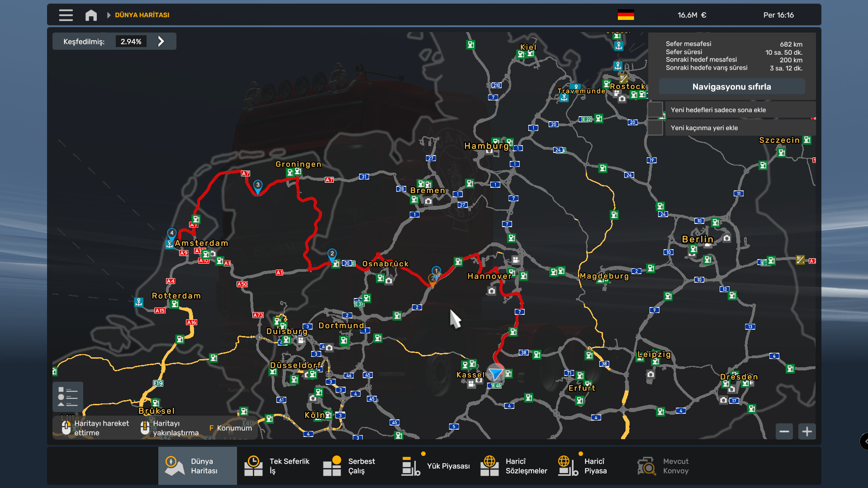Click the player truck position arrow
The width and height of the screenshot is (868, 488).
pyautogui.click(x=496, y=374)
